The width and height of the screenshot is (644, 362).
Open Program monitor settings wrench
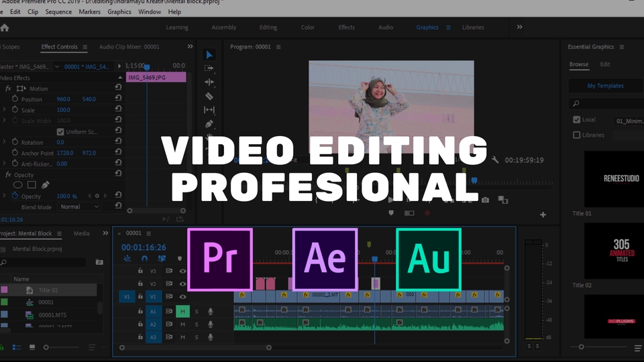coord(495,160)
